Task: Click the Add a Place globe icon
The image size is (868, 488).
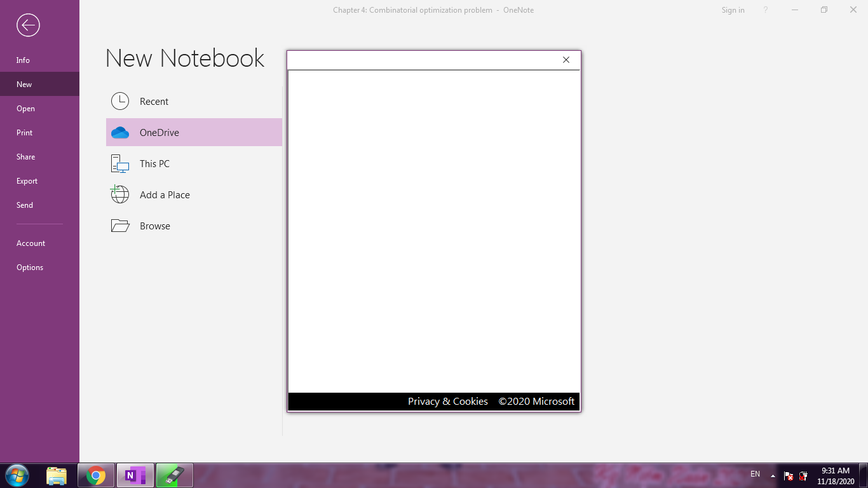Action: [x=119, y=194]
